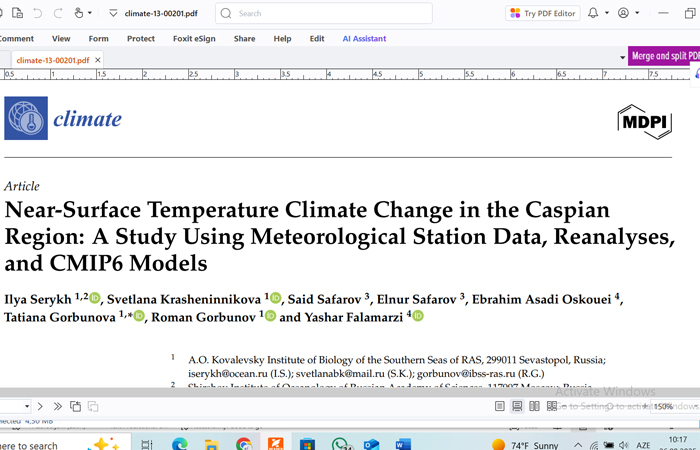The height and width of the screenshot is (450, 700).
Task: Expand the account dropdown arrow
Action: 637,13
